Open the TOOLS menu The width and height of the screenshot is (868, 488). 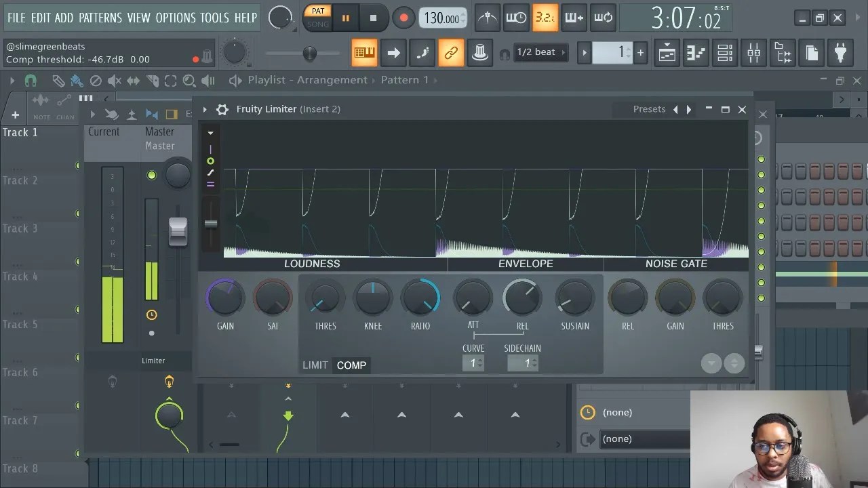(214, 18)
